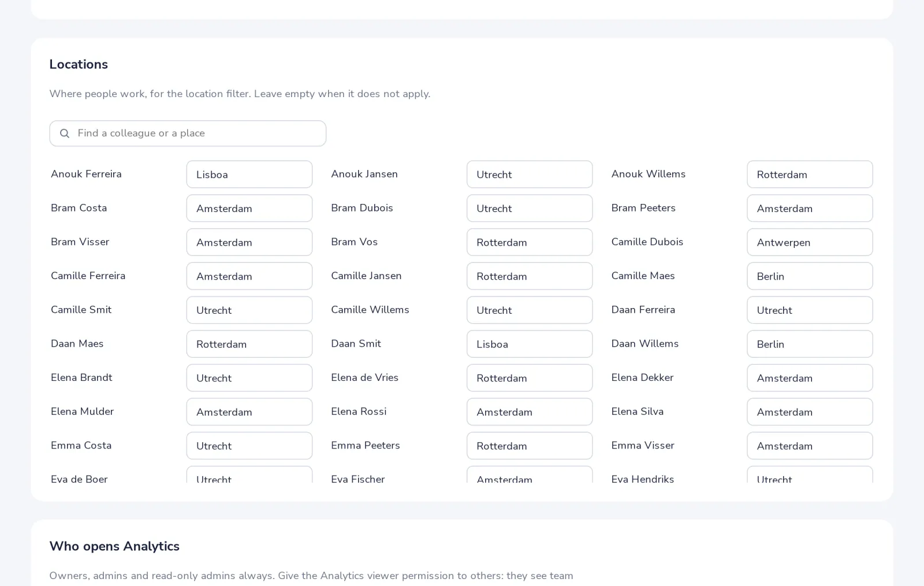
Task: Edit Daan Willems's Berlin location field
Action: pyautogui.click(x=810, y=344)
